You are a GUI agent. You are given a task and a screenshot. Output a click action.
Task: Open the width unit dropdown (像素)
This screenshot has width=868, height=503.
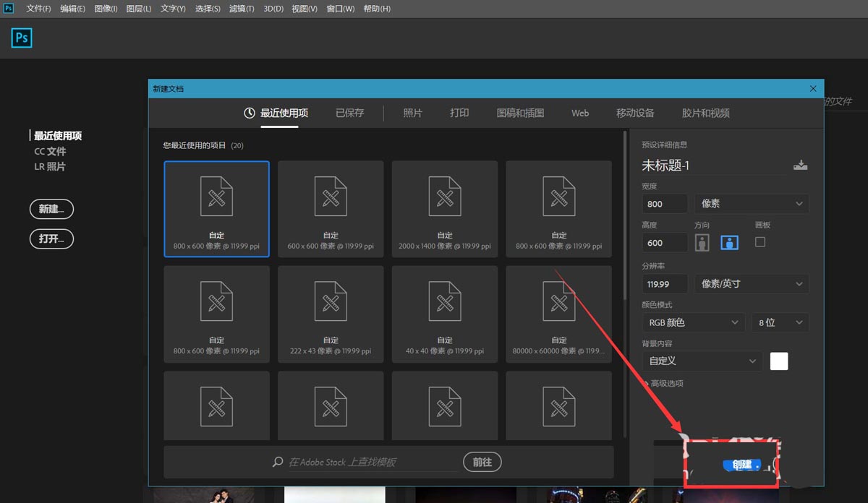[x=752, y=204]
